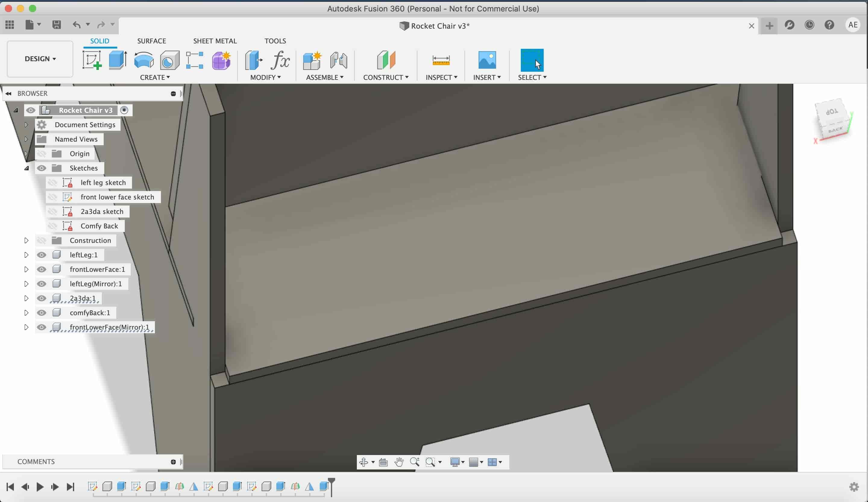Expand Named Views node
The width and height of the screenshot is (868, 502).
coord(26,139)
